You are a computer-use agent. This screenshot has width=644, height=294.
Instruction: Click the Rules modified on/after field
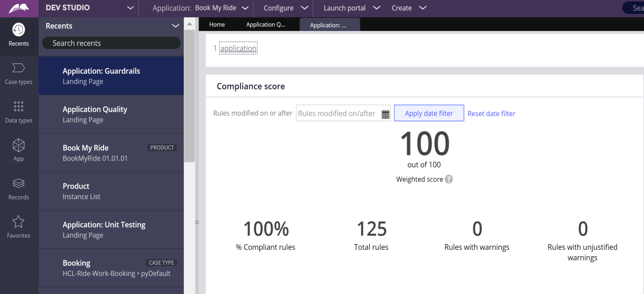[x=339, y=113]
